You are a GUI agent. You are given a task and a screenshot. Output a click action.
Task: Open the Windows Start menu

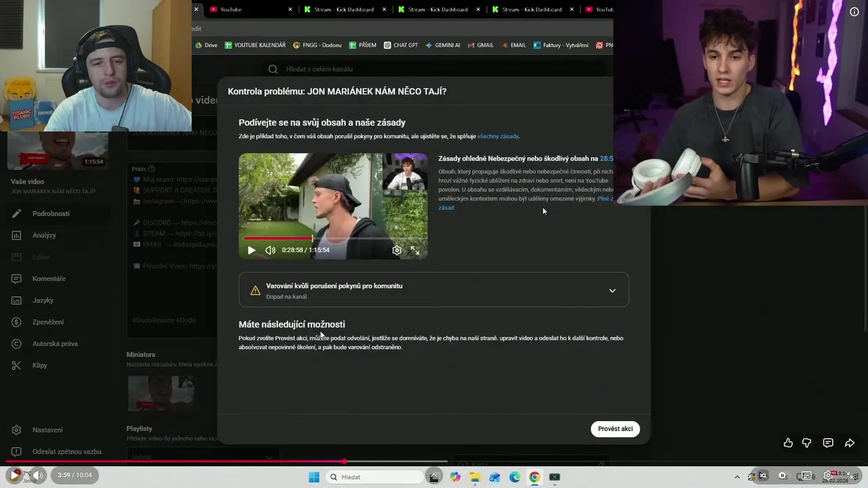pyautogui.click(x=314, y=477)
